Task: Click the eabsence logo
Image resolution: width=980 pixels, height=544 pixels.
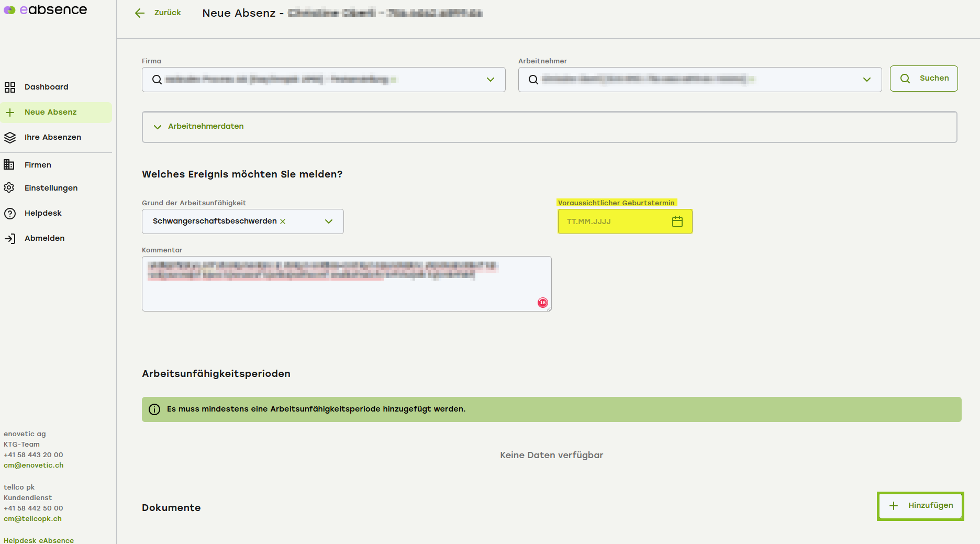Action: pyautogui.click(x=46, y=9)
